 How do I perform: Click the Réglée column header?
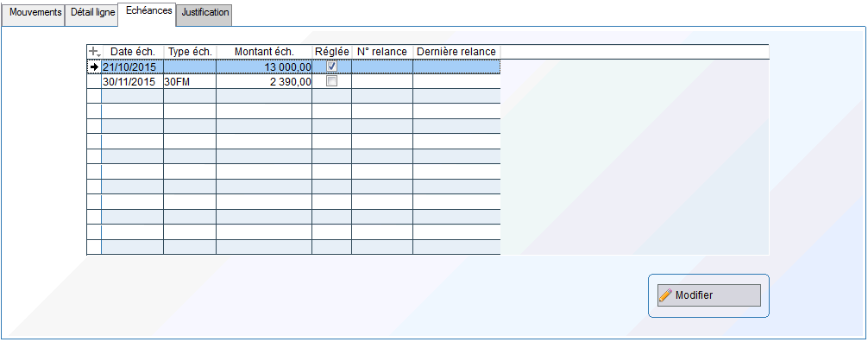(x=331, y=52)
